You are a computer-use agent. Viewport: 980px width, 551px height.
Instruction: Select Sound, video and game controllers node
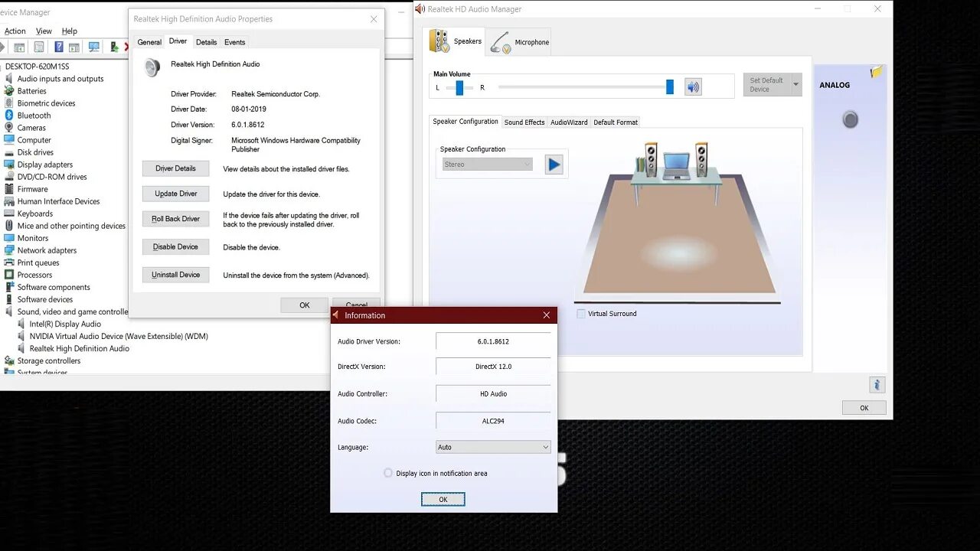(73, 311)
